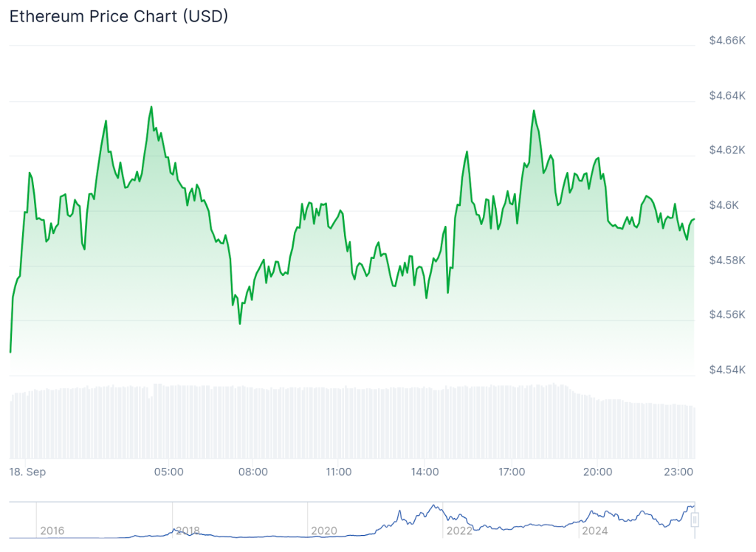Click the 2018 label in the navigator
This screenshot has width=756, height=552.
tap(188, 531)
